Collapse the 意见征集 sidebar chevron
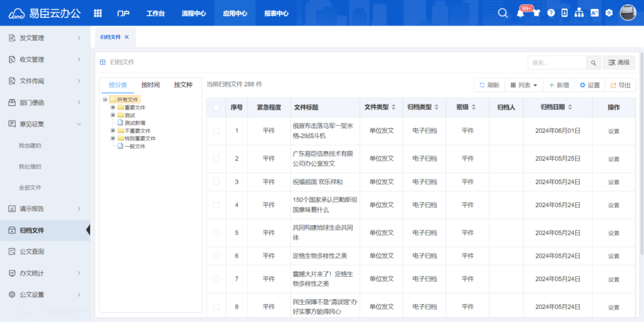644x322 pixels. pyautogui.click(x=79, y=123)
